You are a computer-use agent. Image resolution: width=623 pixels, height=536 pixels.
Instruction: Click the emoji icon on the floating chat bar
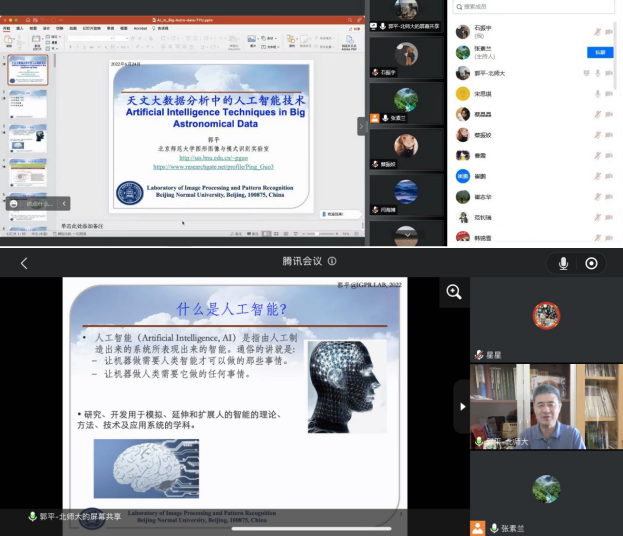(12, 204)
